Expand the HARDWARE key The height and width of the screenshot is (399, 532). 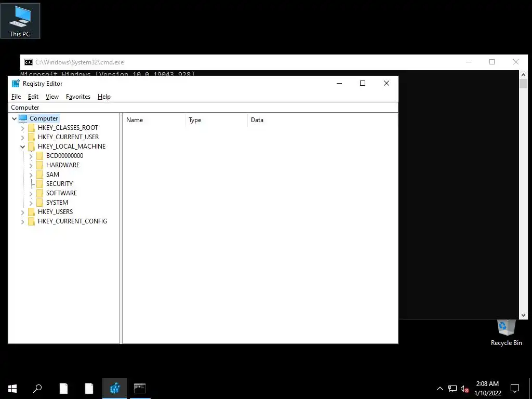(31, 166)
